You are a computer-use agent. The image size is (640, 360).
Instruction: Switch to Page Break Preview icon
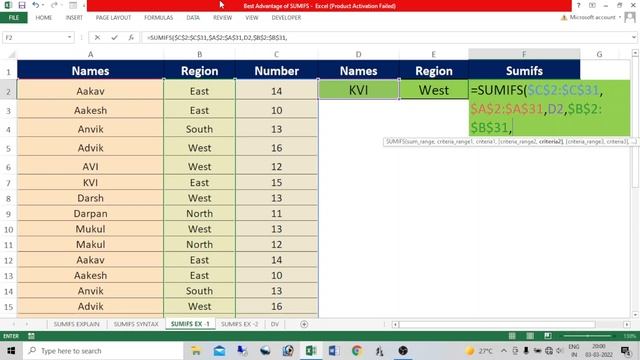(x=548, y=336)
